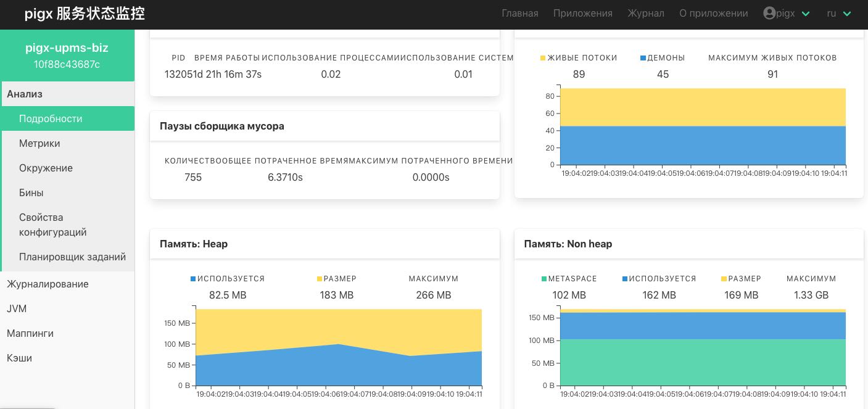The height and width of the screenshot is (409, 868).
Task: Click the Память: Non heap card title
Action: tap(568, 244)
